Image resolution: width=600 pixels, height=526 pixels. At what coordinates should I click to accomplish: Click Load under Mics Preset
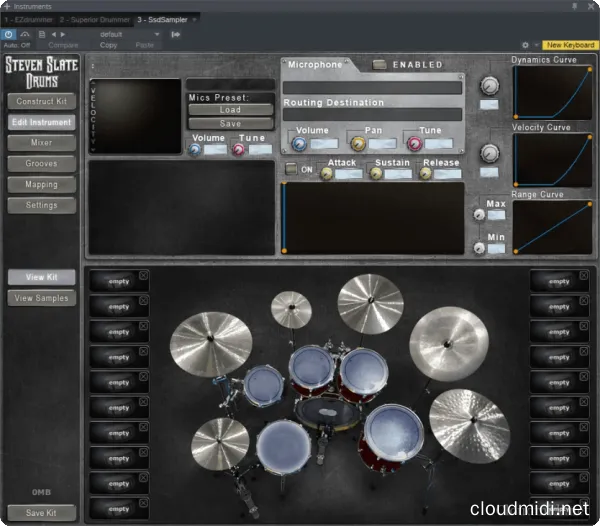[230, 110]
